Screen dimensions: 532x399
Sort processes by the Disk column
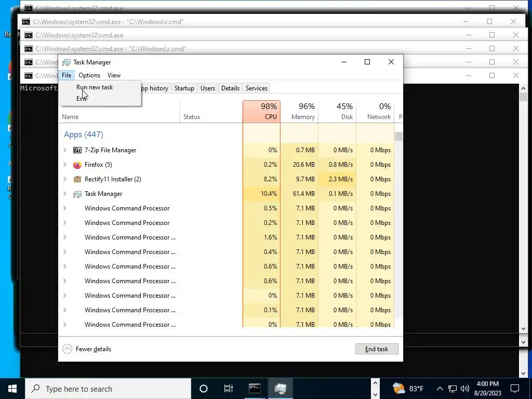point(338,112)
